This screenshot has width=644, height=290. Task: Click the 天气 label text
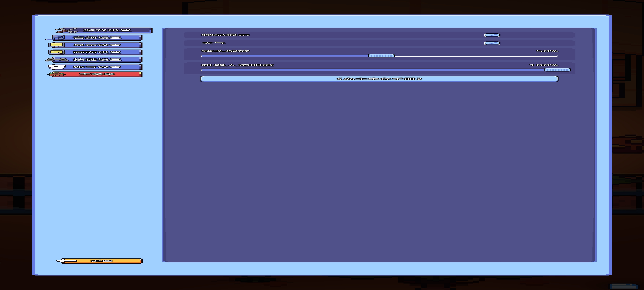pyautogui.click(x=213, y=43)
